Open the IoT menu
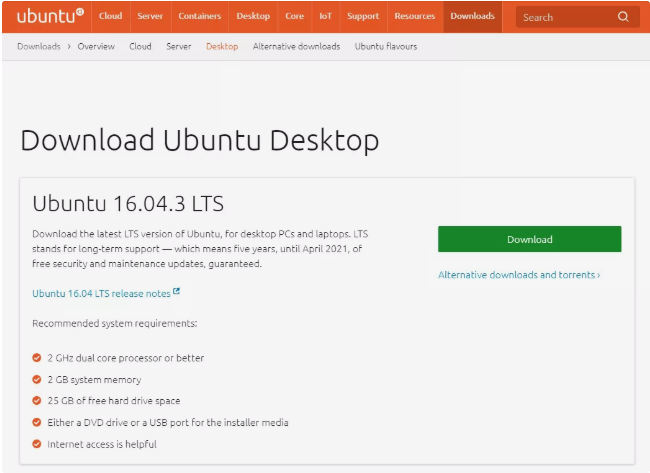 (x=325, y=16)
